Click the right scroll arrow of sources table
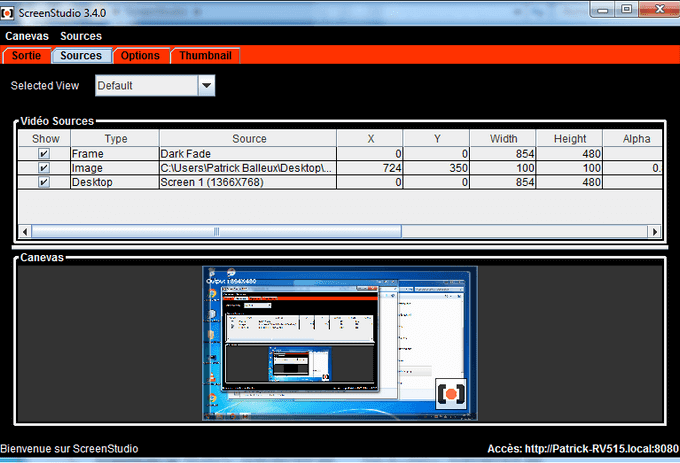The image size is (680, 463). 655,232
